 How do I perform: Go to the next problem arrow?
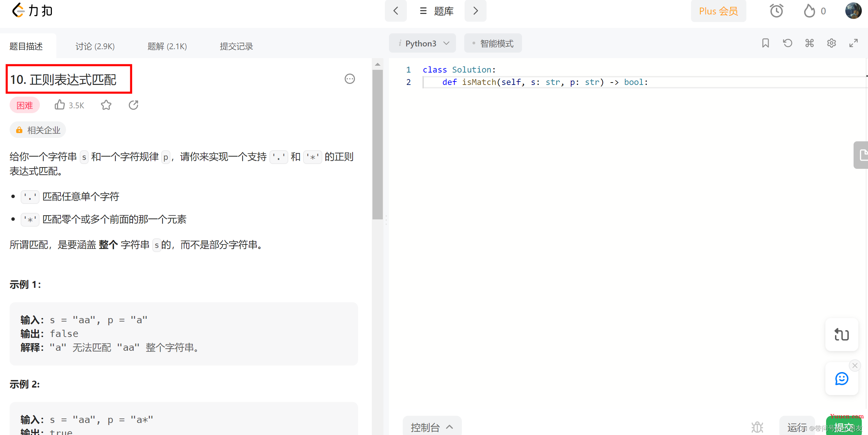point(475,11)
